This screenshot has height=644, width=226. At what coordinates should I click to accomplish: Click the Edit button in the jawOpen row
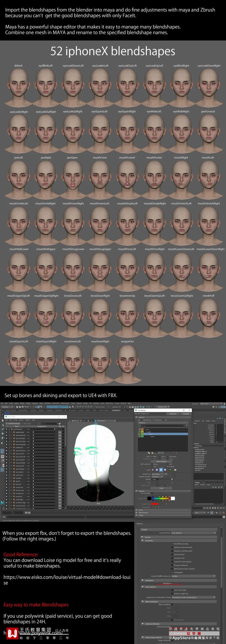click(60, 484)
